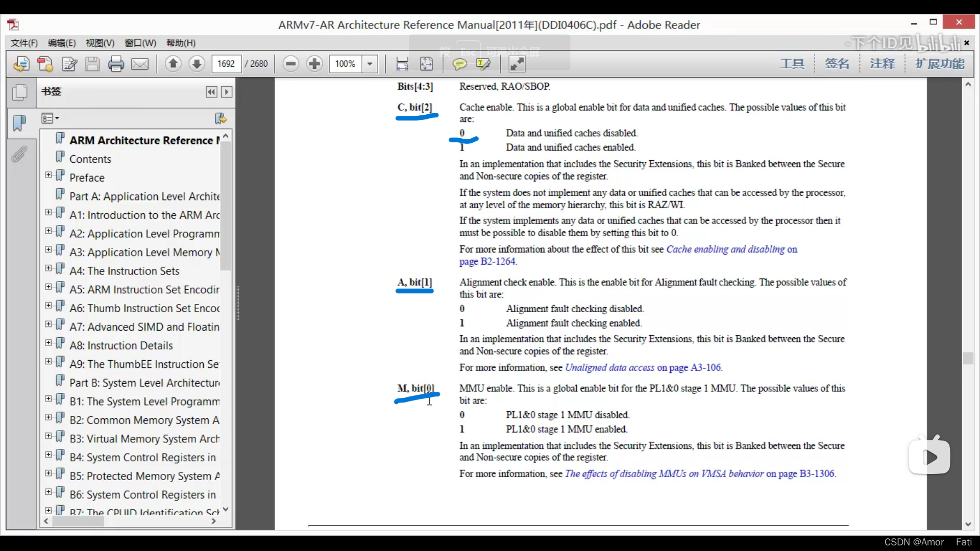This screenshot has width=980, height=551.
Task: Expand the A2: Application Level Programmers bookmark
Action: 48,231
